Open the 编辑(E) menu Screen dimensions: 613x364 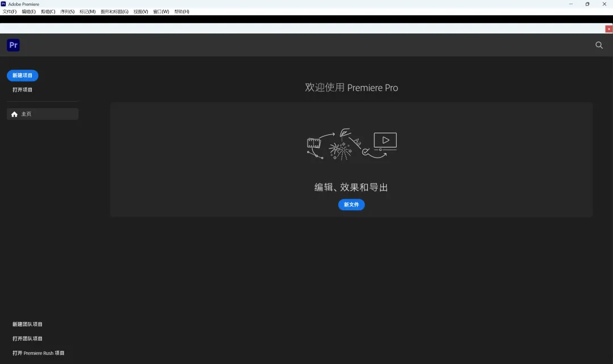28,12
